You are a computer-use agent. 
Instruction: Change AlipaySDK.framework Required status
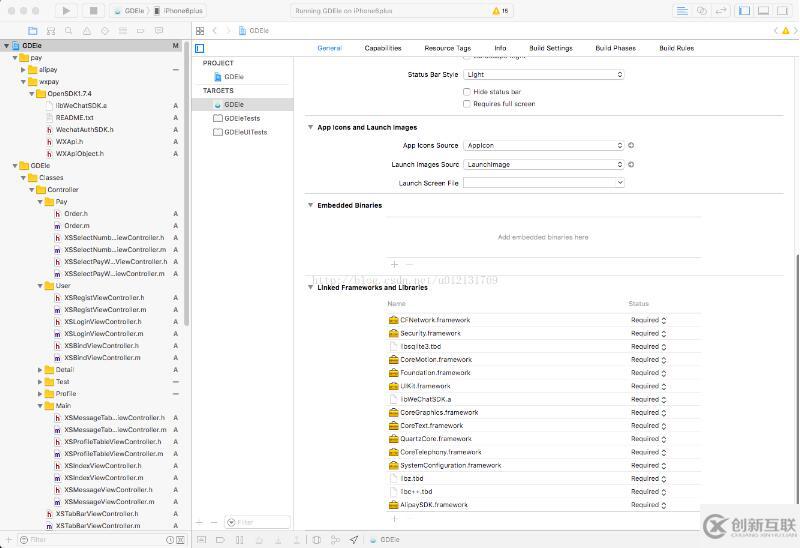pyautogui.click(x=648, y=505)
